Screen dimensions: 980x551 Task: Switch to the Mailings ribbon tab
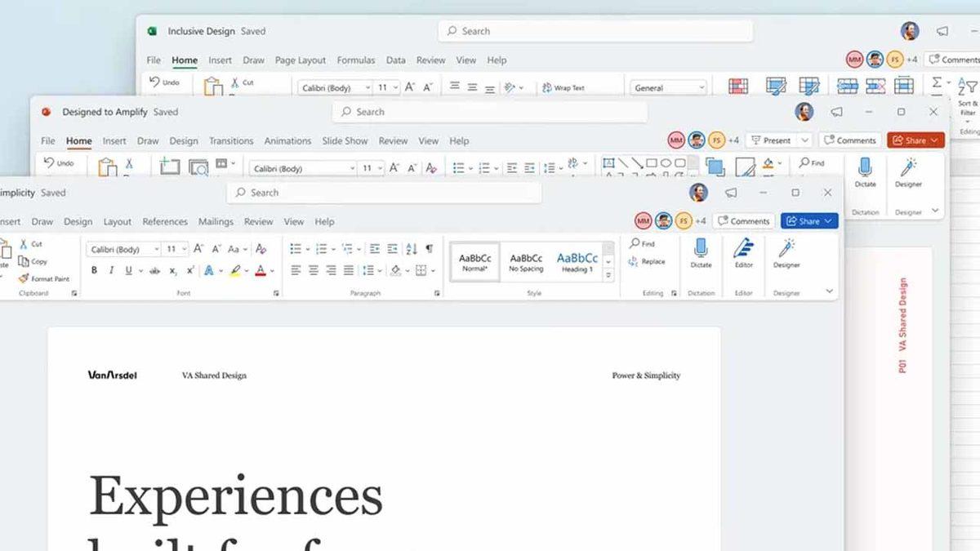[216, 221]
